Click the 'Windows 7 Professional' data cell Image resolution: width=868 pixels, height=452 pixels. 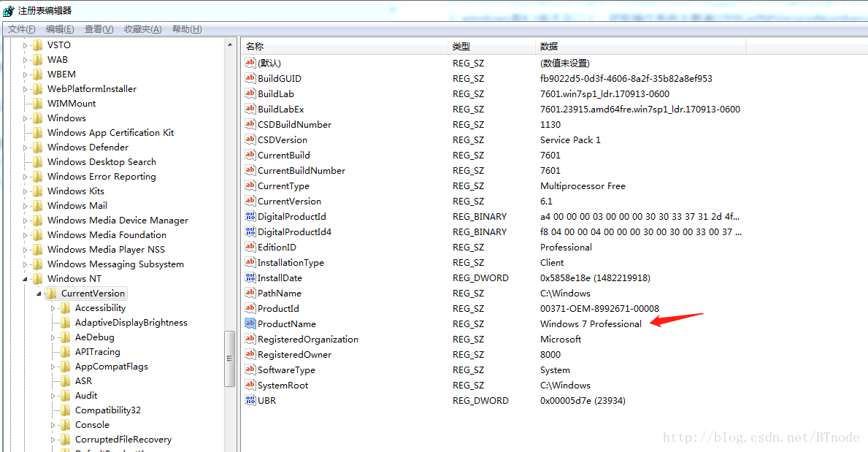tap(591, 324)
